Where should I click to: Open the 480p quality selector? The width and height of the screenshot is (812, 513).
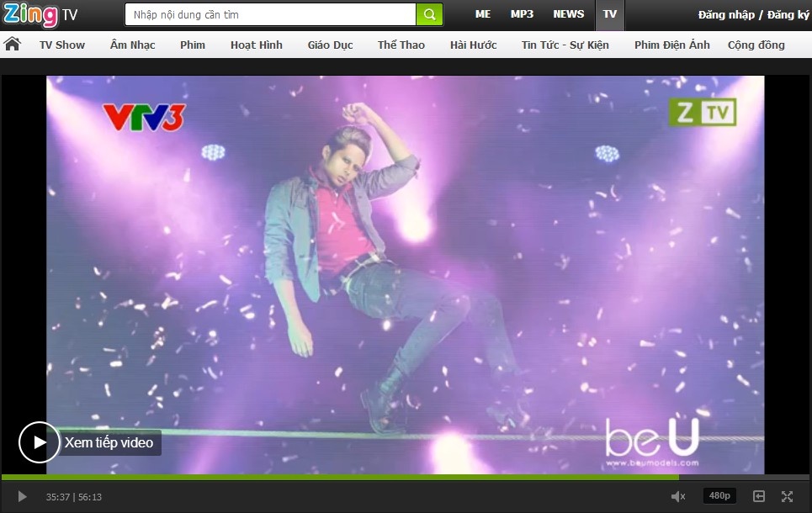(x=719, y=496)
